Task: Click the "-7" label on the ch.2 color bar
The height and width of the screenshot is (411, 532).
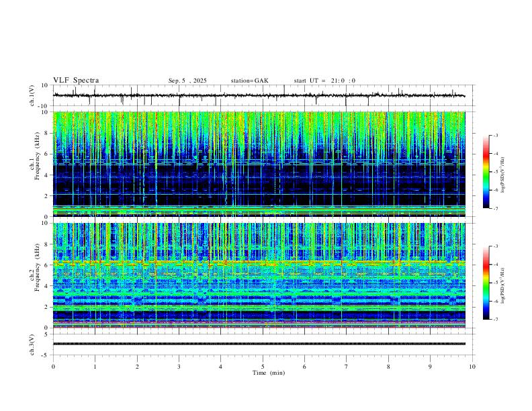Action: point(495,319)
